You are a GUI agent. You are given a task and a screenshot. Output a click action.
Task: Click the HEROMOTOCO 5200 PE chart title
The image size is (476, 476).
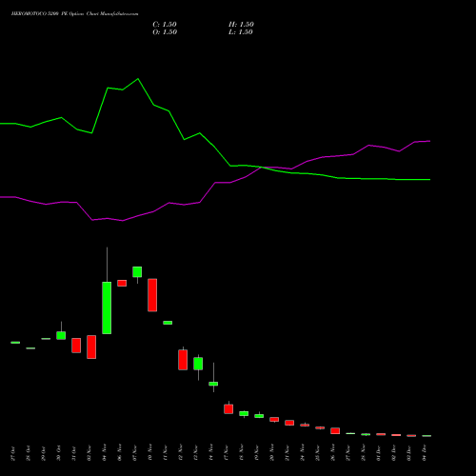74,13
